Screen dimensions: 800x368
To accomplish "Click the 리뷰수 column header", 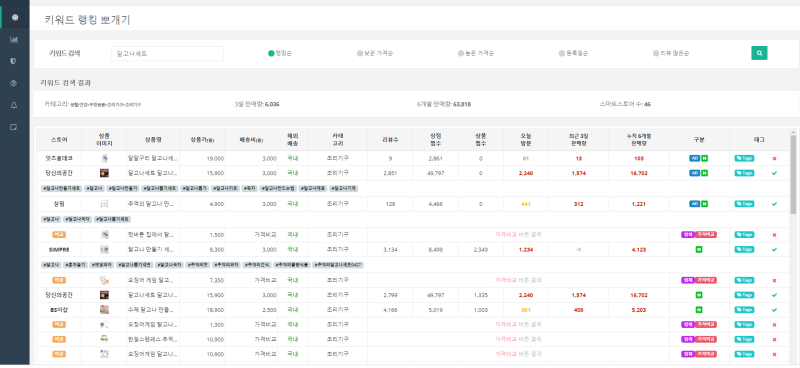I will click(390, 139).
